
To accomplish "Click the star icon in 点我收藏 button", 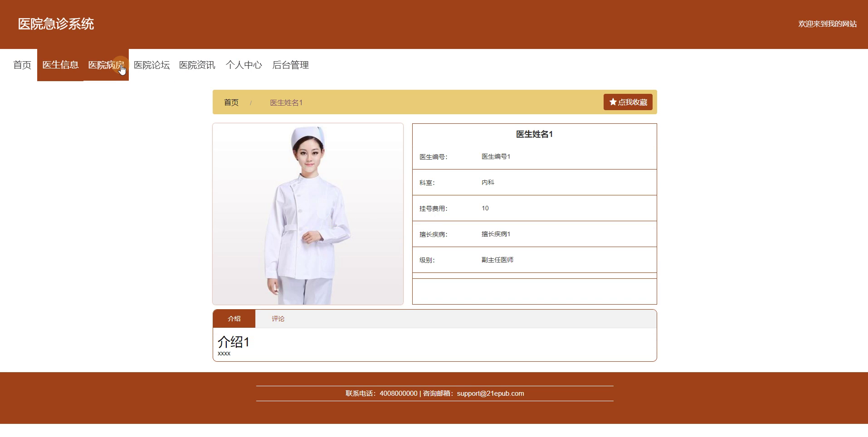I will 613,102.
